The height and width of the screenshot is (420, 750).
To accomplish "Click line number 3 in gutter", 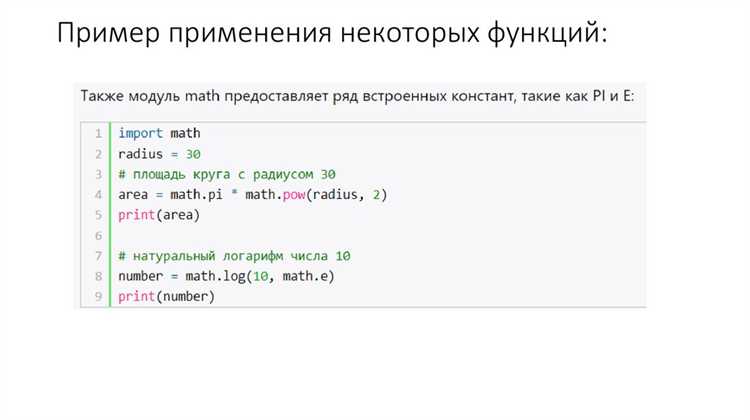I will [98, 174].
